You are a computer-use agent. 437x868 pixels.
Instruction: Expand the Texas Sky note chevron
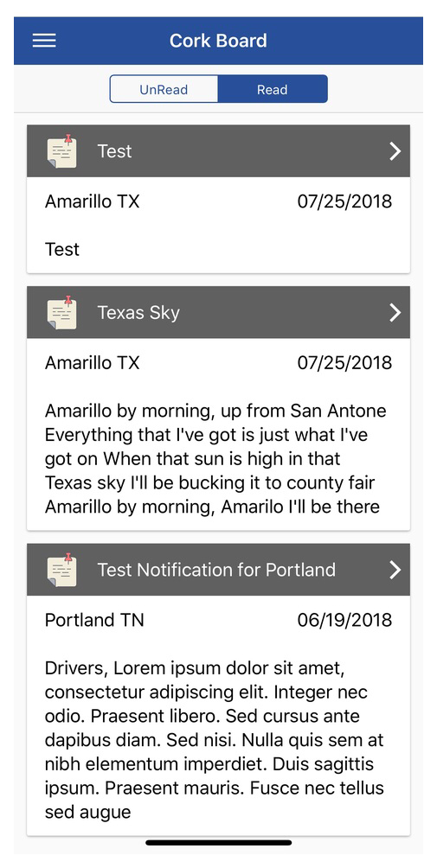click(395, 313)
